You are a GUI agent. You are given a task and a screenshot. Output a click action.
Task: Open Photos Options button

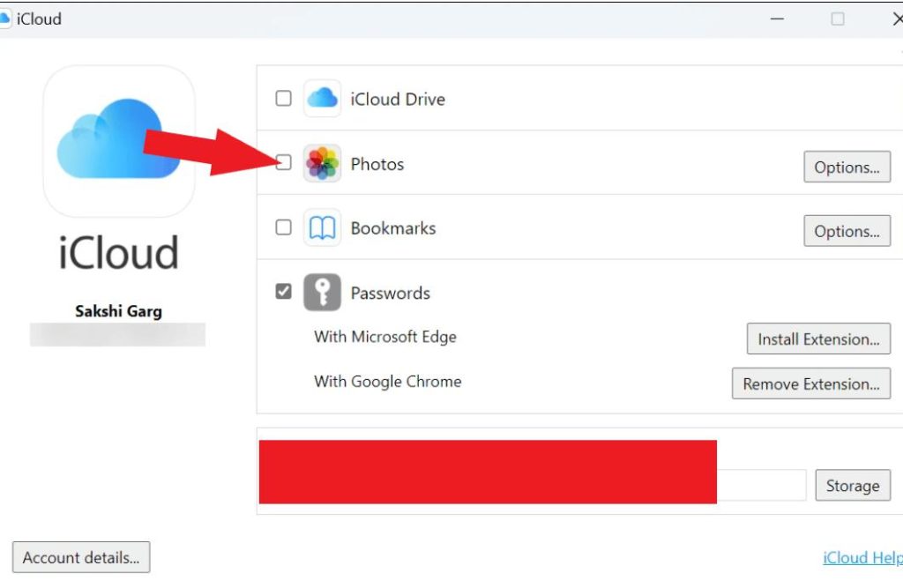coord(847,167)
